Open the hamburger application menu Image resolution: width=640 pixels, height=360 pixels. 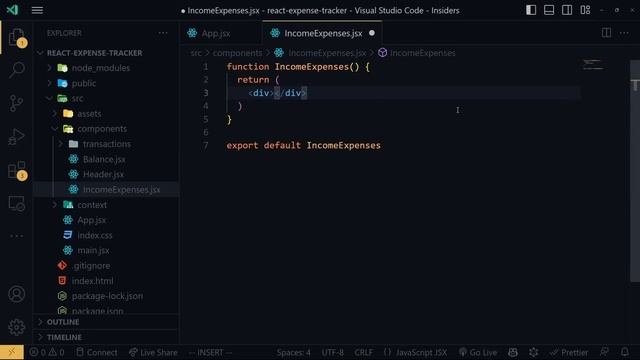click(x=37, y=10)
